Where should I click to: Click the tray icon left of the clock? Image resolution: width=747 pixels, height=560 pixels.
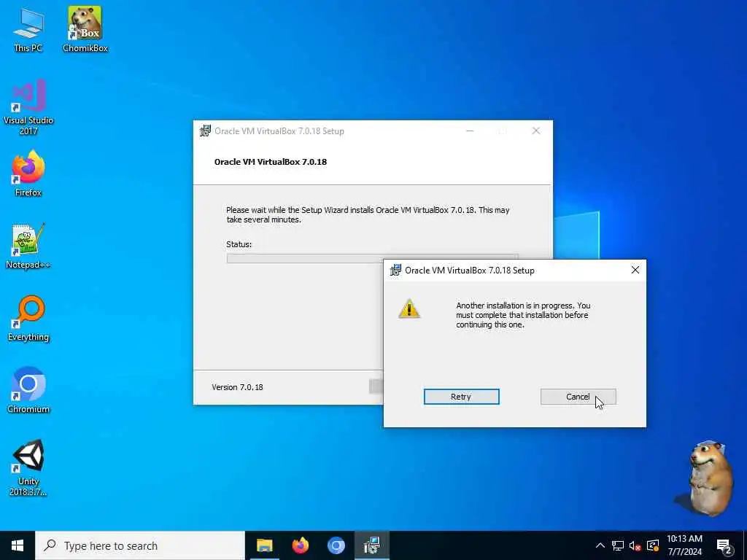[x=653, y=545]
